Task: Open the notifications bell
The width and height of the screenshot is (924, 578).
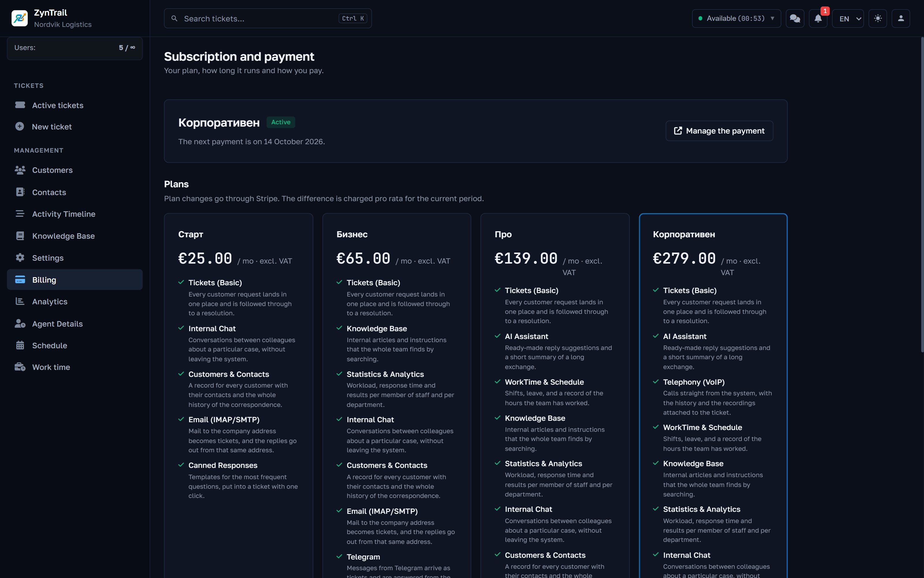Action: (x=818, y=18)
